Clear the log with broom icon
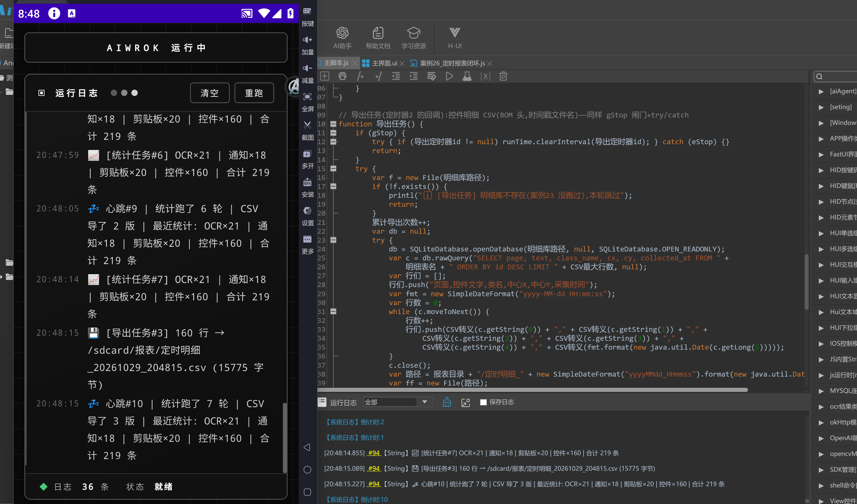Screen dimensions: 857x504 pyautogui.click(x=447, y=402)
